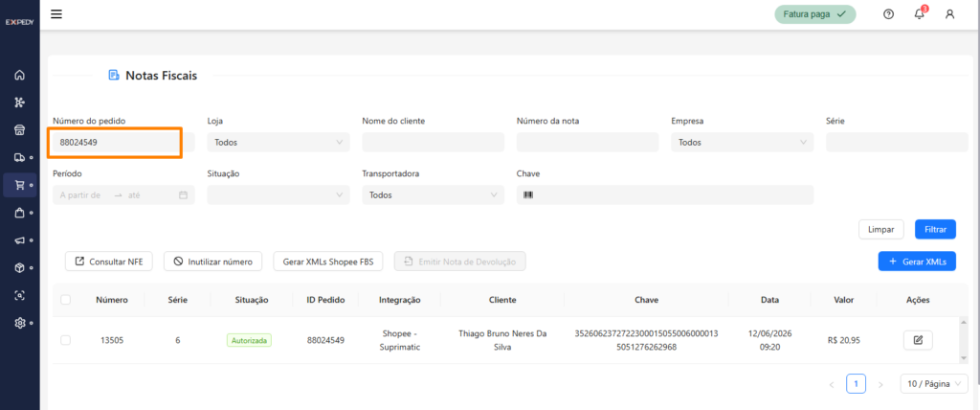980x410 pixels.
Task: Click Consultar NFE button
Action: (x=109, y=262)
